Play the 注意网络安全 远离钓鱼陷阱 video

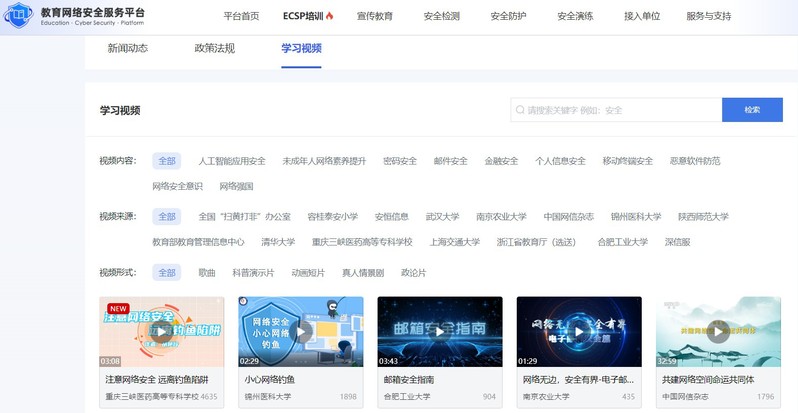click(161, 331)
